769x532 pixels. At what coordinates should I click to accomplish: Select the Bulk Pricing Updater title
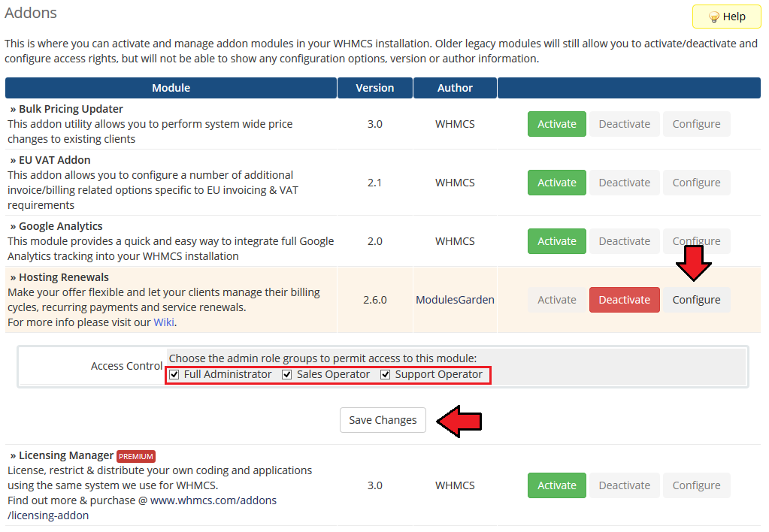(71, 109)
